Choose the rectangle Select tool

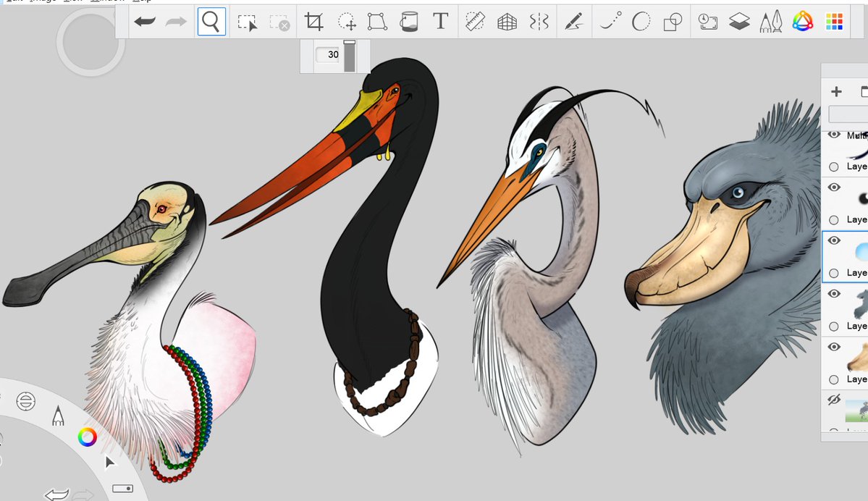click(x=247, y=22)
